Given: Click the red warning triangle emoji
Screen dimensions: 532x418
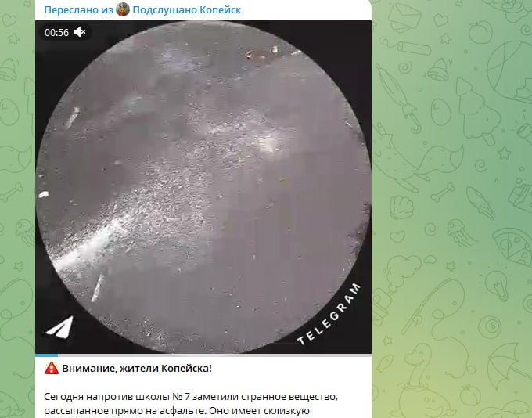Looking at the screenshot, I should (52, 368).
